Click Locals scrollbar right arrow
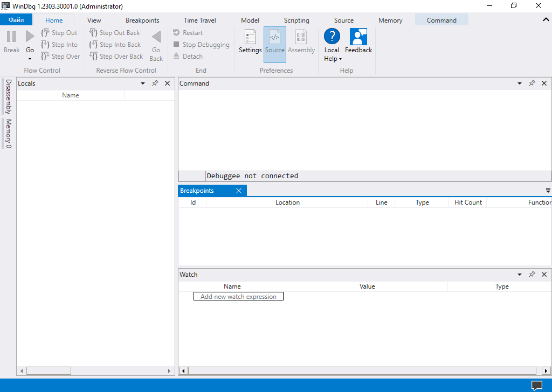 point(169,371)
